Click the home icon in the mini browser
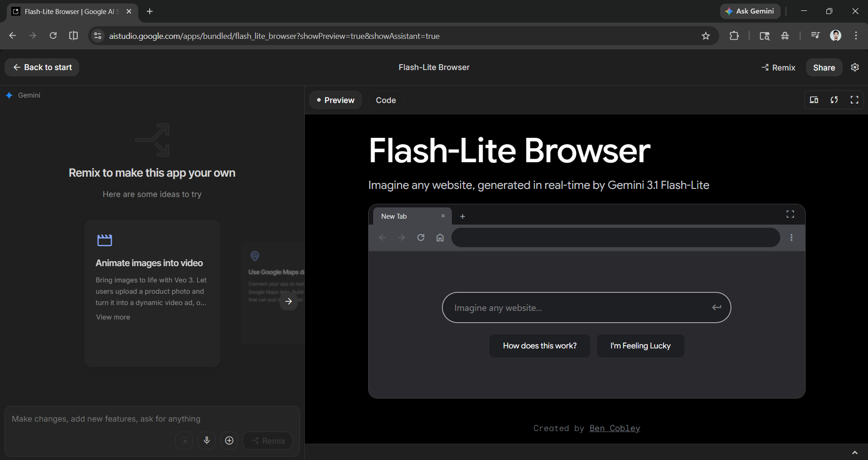 tap(439, 237)
